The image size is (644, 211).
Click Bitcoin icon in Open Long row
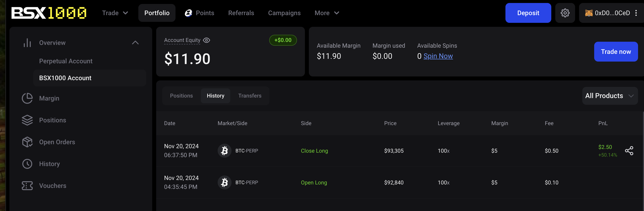point(224,182)
